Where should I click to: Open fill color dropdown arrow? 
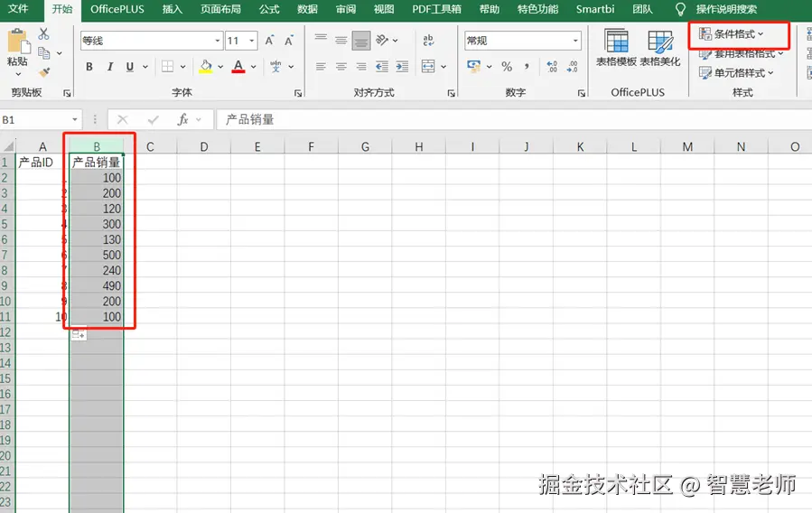point(220,67)
